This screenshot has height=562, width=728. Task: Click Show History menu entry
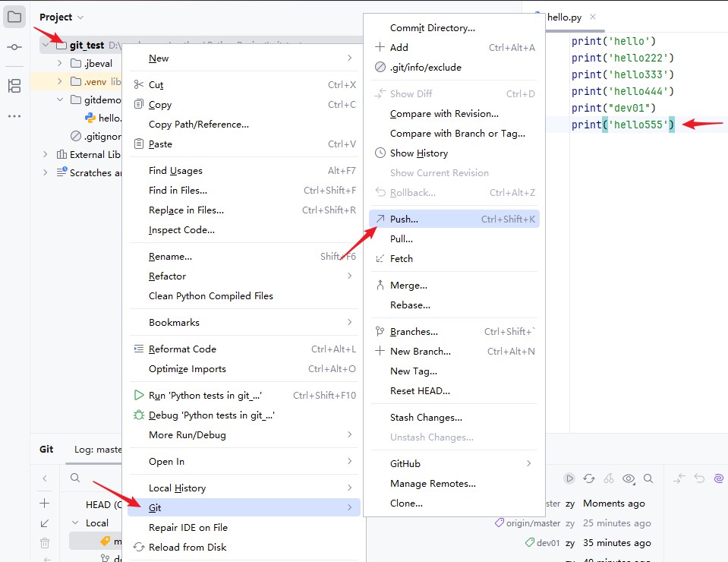tap(455, 153)
